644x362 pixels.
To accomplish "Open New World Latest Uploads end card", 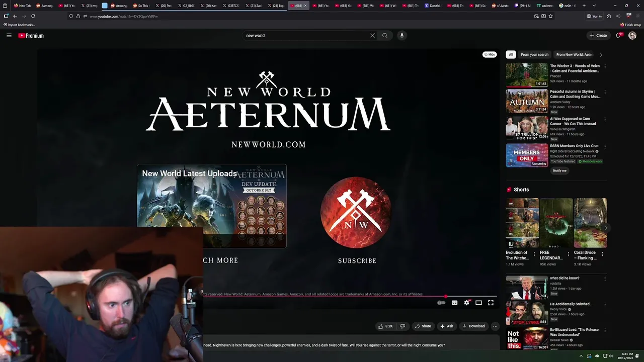I will coord(212,206).
